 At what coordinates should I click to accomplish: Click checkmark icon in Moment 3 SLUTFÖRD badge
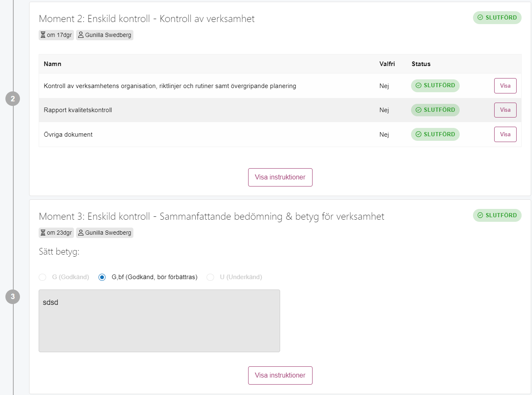(480, 215)
